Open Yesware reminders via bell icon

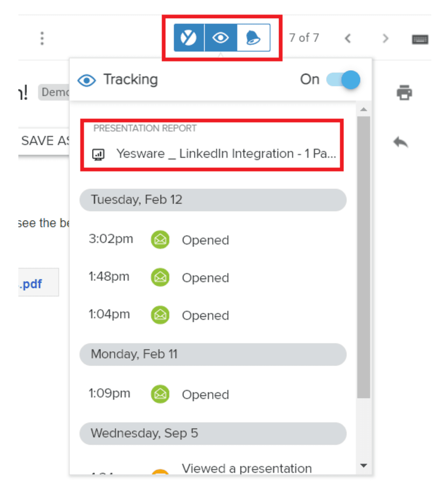click(x=253, y=38)
